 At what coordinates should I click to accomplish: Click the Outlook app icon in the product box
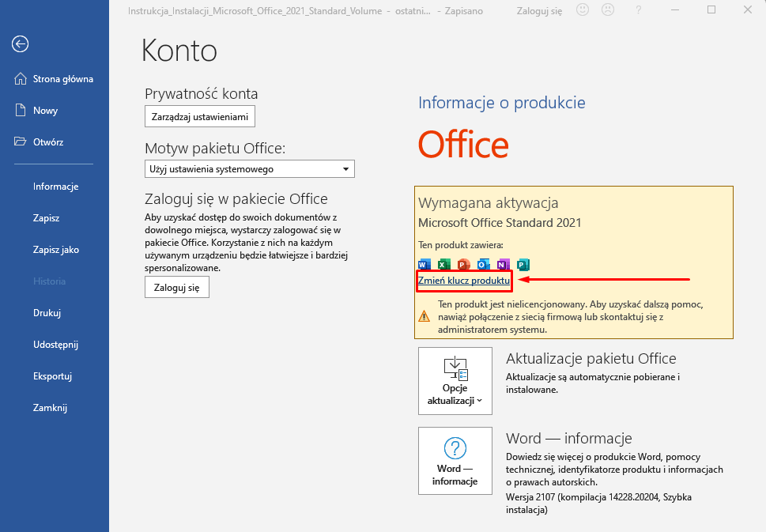coord(483,265)
